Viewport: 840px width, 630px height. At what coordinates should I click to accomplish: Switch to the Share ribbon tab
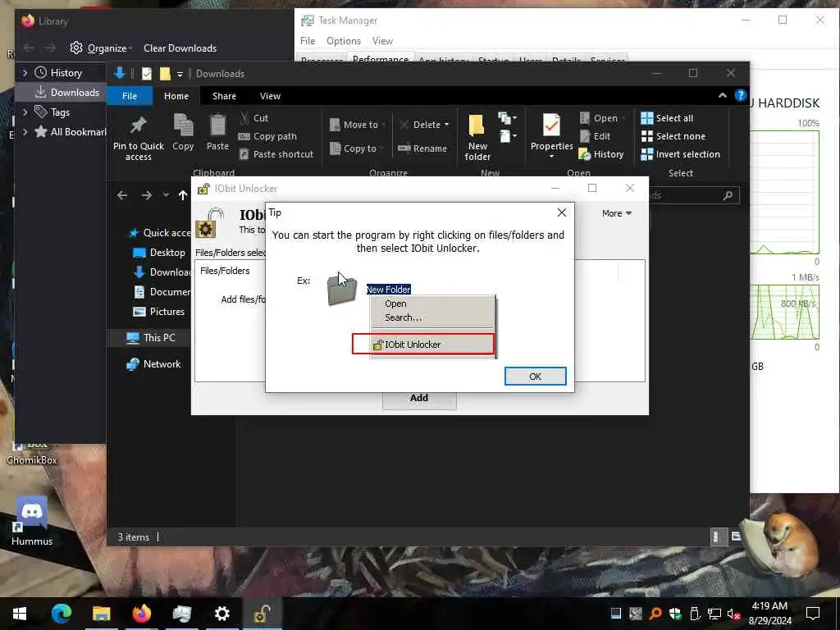click(224, 96)
